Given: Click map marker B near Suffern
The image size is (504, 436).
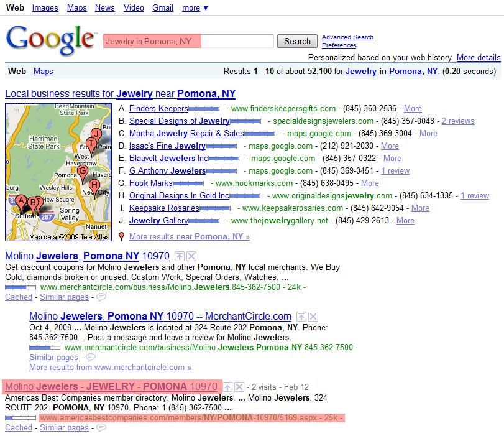Looking at the screenshot, I should coord(32,204).
